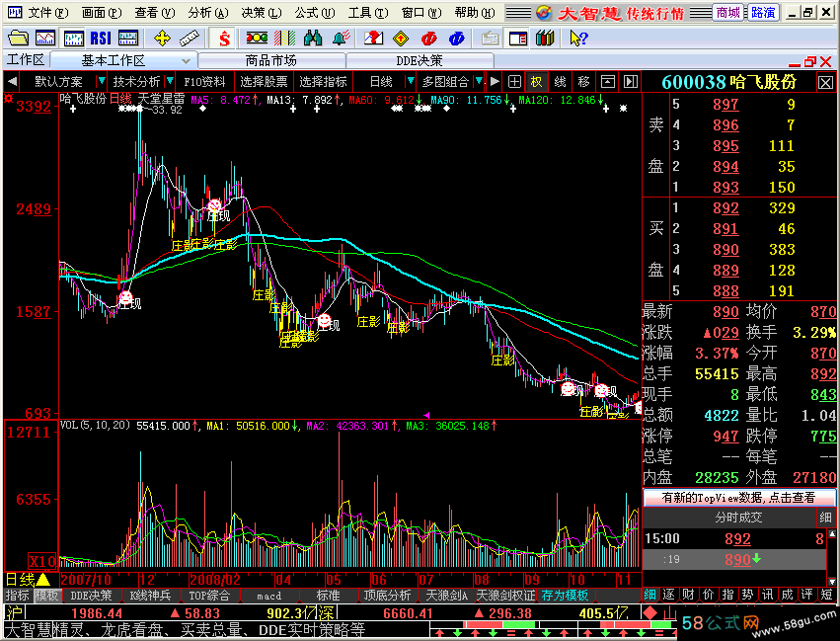The image size is (840, 641).
Task: Expand the 日线 period dropdown arrow
Action: 411,81
